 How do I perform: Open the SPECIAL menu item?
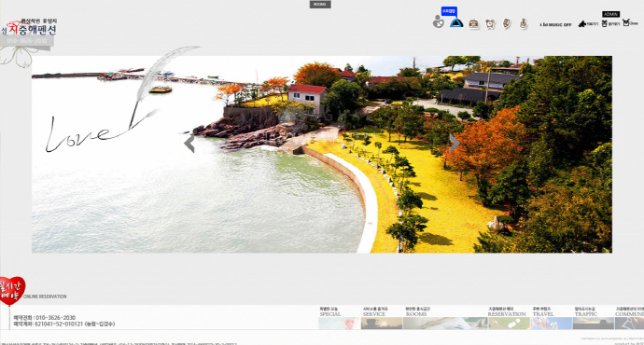coord(339,319)
